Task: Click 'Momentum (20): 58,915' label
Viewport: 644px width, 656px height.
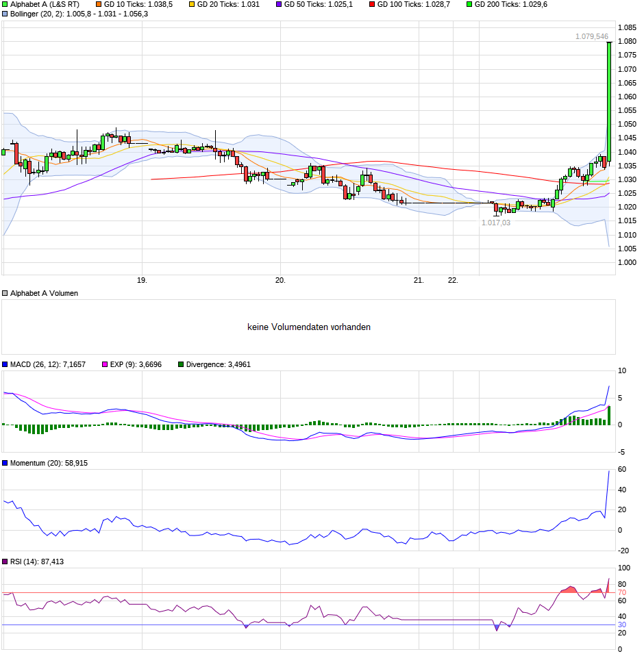Action: coord(49,463)
